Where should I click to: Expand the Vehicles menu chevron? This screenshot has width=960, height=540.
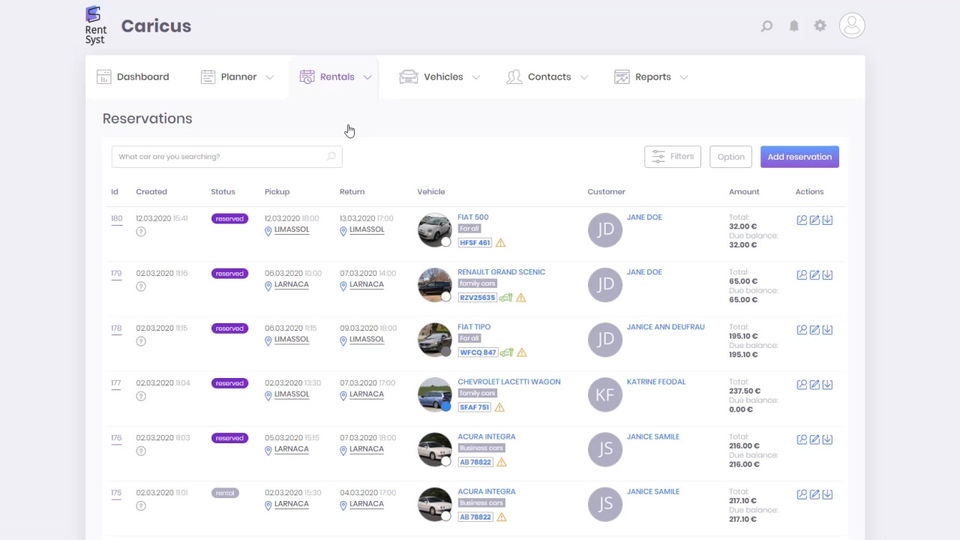point(476,77)
